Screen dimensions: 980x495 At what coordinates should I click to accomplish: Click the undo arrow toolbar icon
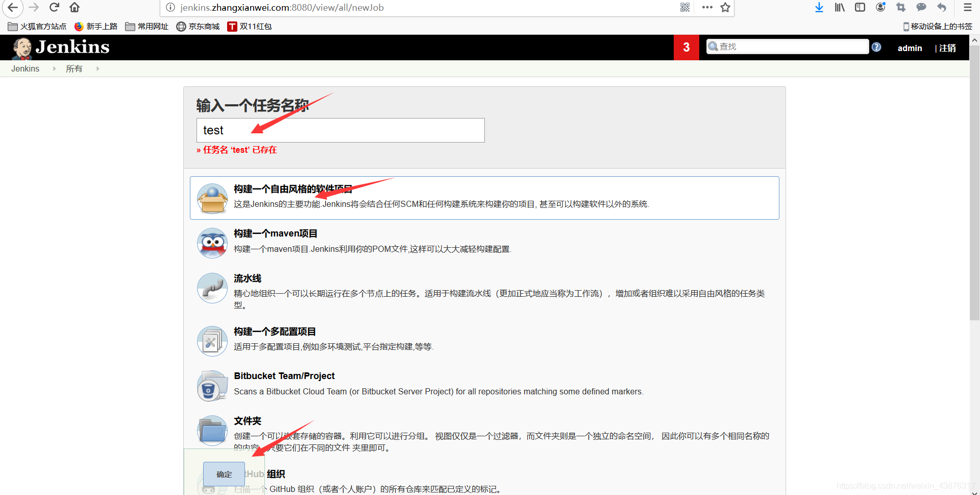point(942,7)
